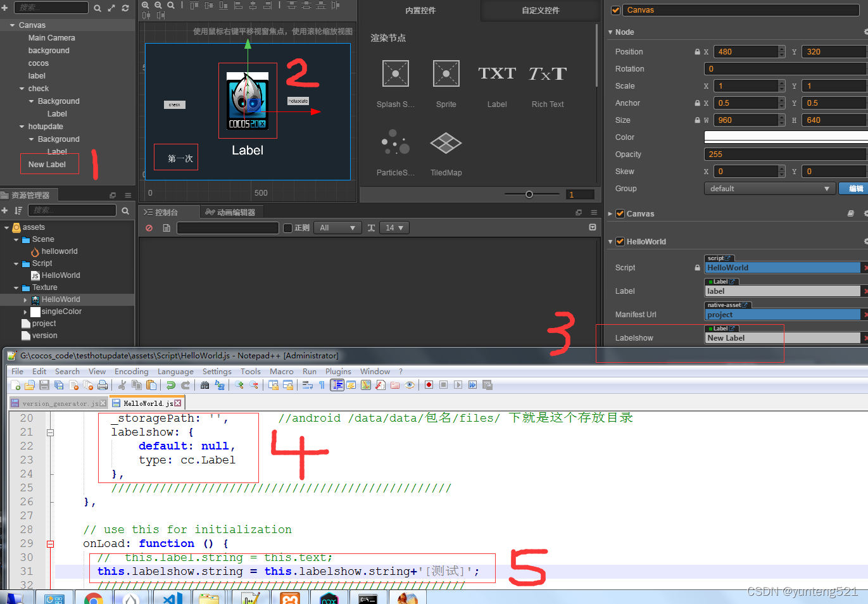Open the console font size 14 dropdown

394,228
